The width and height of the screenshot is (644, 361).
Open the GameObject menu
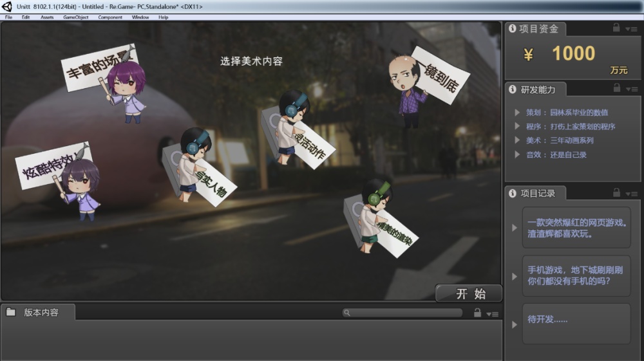coord(76,17)
